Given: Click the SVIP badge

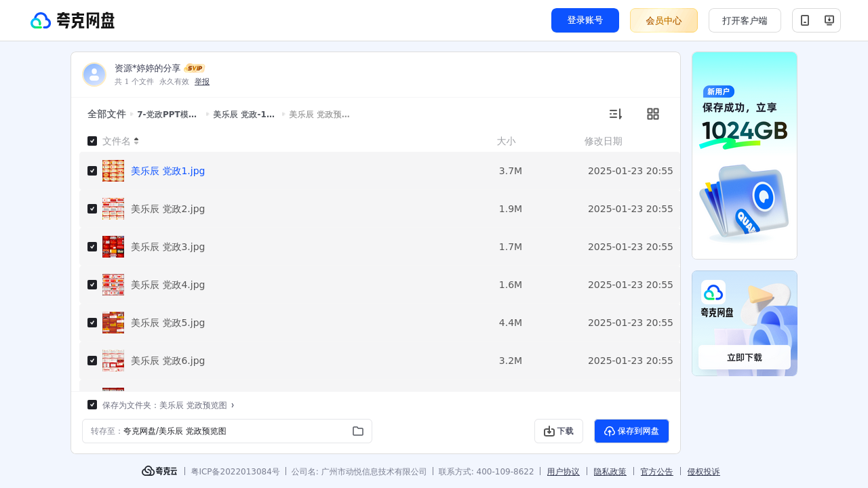Looking at the screenshot, I should [195, 68].
